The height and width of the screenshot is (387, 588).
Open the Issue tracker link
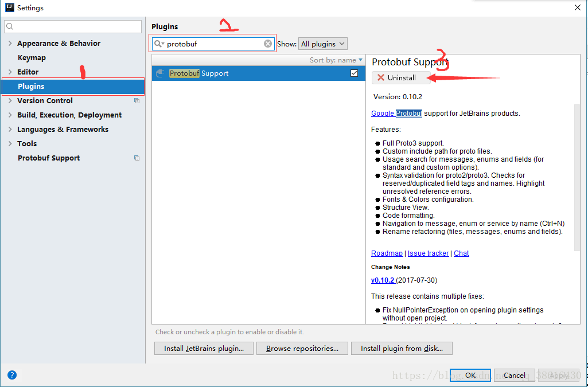429,253
